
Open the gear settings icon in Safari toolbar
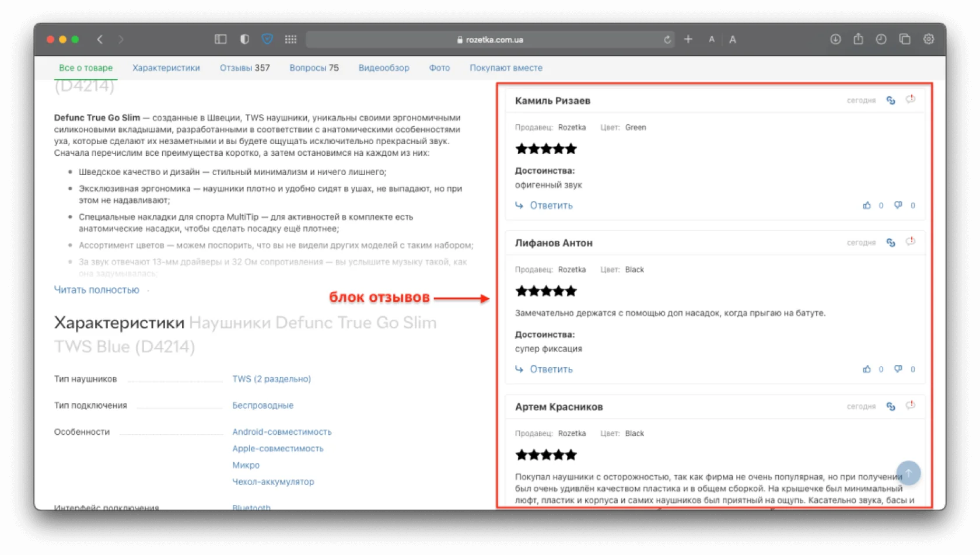(929, 39)
